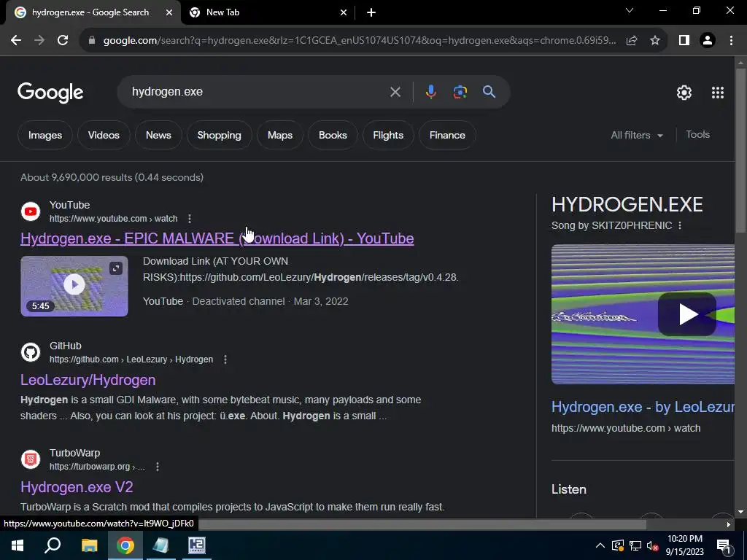Show hidden system tray icons chevron
This screenshot has width=747, height=560.
pyautogui.click(x=600, y=545)
